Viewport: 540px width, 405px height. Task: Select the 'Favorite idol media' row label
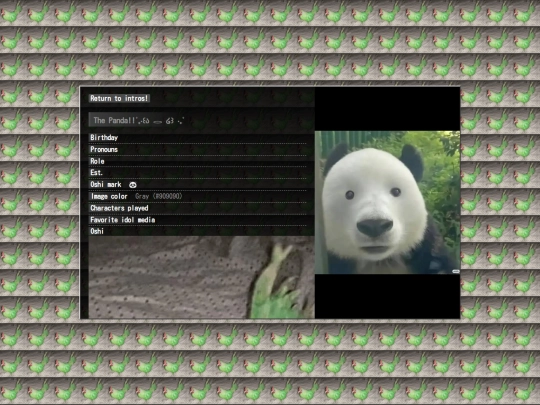[123, 220]
